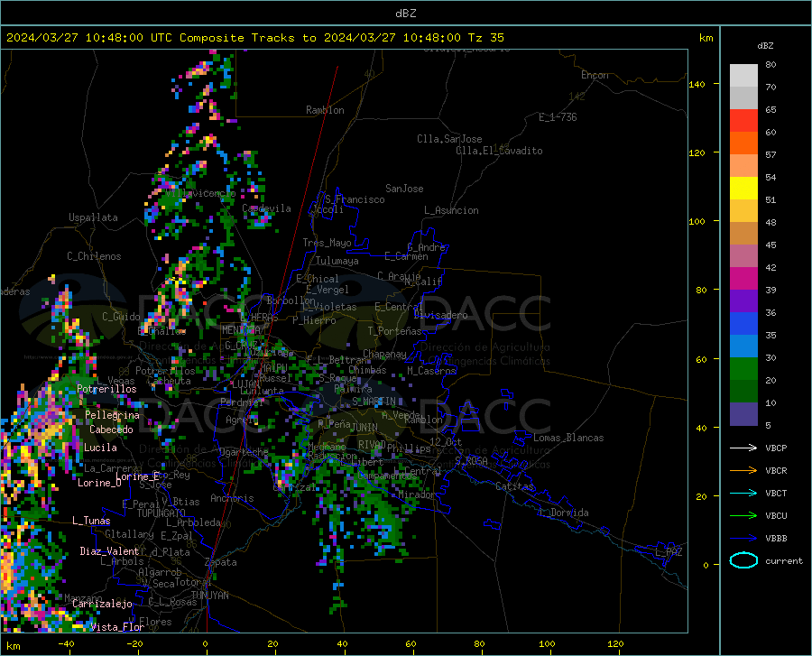Click the 'Clla.SanJose' map label
The height and width of the screenshot is (656, 812).
tap(449, 139)
